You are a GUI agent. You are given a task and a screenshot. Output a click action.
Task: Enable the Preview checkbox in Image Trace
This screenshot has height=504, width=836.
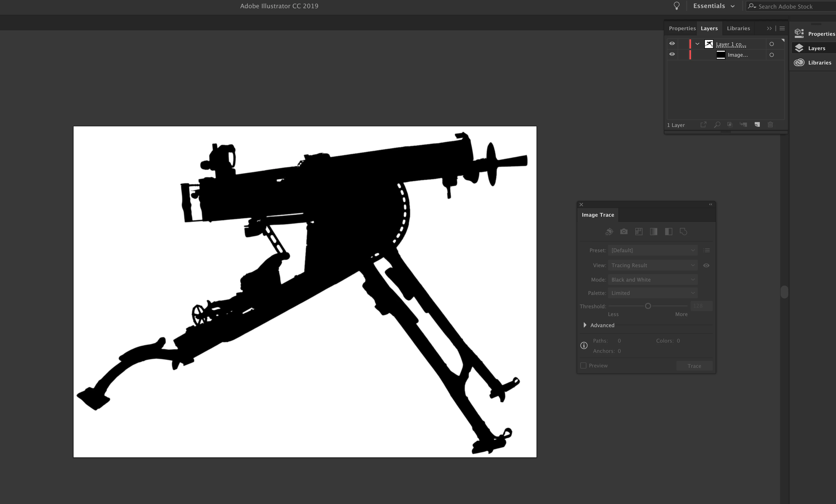tap(583, 366)
